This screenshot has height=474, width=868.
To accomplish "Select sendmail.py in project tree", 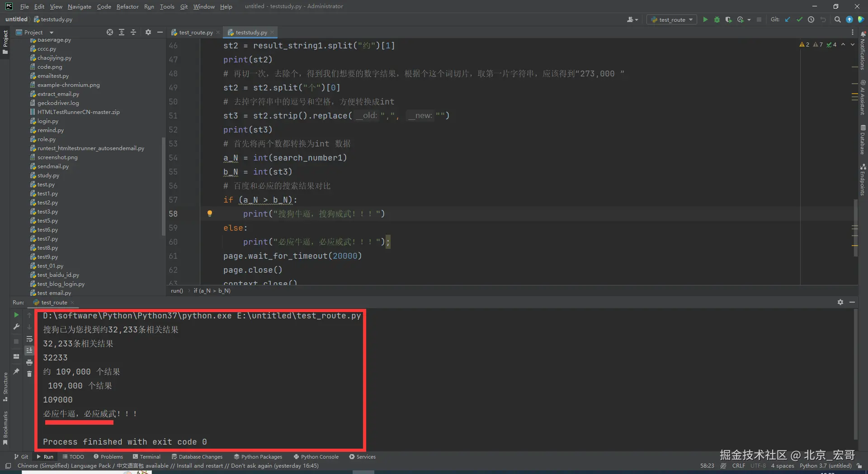I will [x=53, y=166].
